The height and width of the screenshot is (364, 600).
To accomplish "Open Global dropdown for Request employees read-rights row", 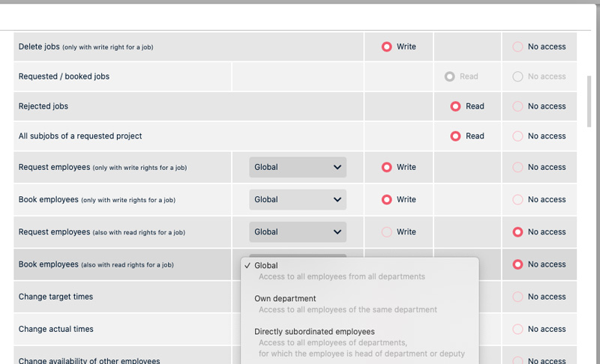I will pos(297,232).
